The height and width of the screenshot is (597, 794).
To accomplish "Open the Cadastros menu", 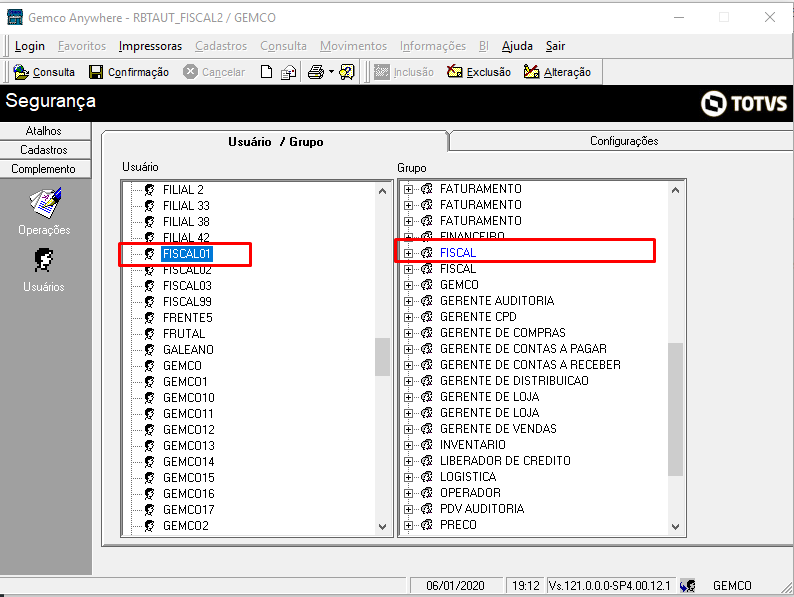I will pos(221,46).
